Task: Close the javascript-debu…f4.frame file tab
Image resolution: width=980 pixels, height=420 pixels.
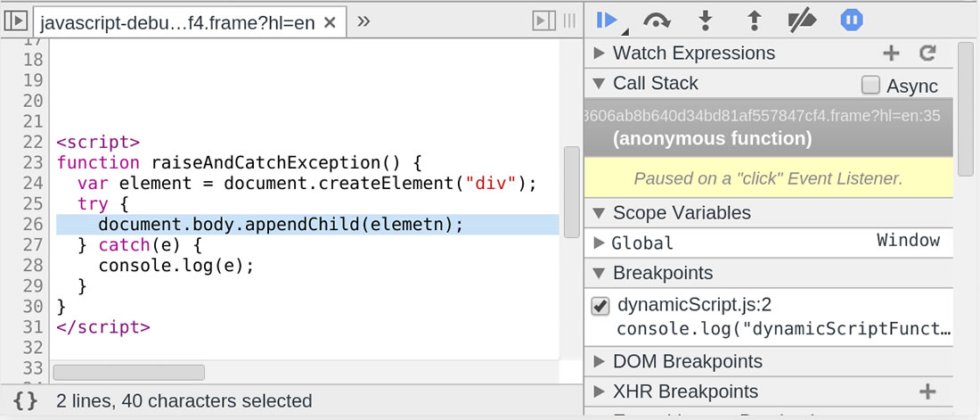Action: point(330,22)
